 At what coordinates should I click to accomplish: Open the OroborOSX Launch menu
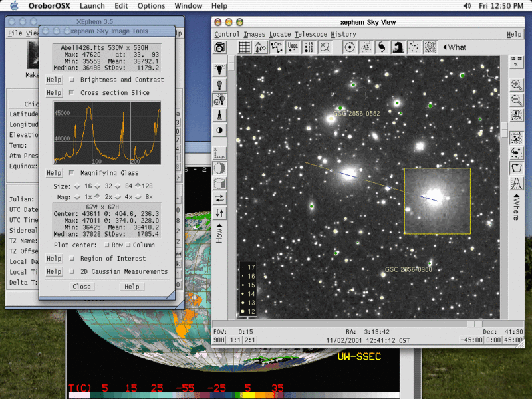click(x=92, y=6)
